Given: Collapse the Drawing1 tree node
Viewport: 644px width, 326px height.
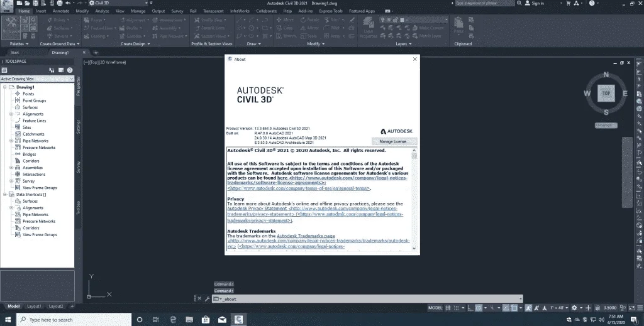Looking at the screenshot, I should [x=5, y=87].
